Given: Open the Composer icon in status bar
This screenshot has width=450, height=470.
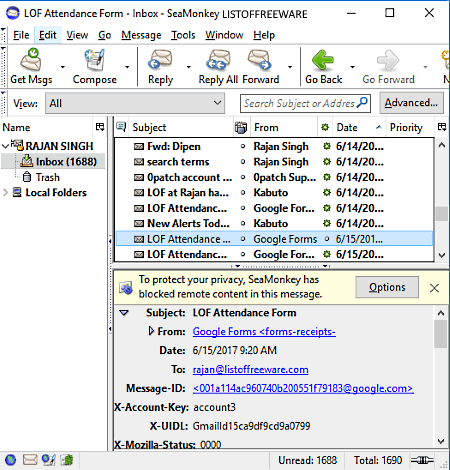Looking at the screenshot, I should point(49,460).
